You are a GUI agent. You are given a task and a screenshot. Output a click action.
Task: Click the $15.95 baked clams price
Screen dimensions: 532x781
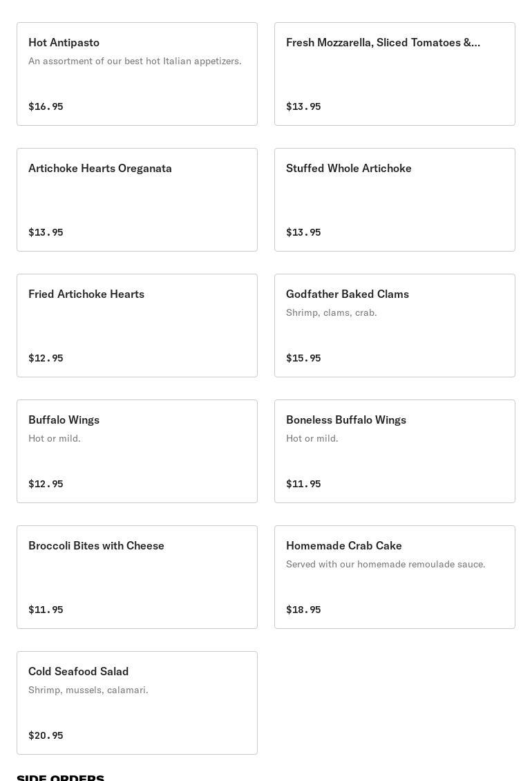(x=303, y=358)
